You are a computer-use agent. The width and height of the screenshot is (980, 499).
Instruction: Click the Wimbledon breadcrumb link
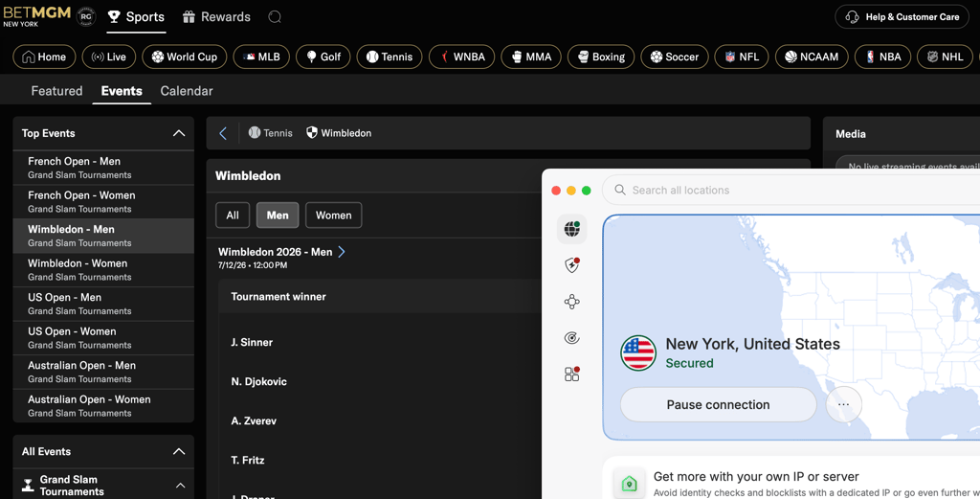click(339, 133)
